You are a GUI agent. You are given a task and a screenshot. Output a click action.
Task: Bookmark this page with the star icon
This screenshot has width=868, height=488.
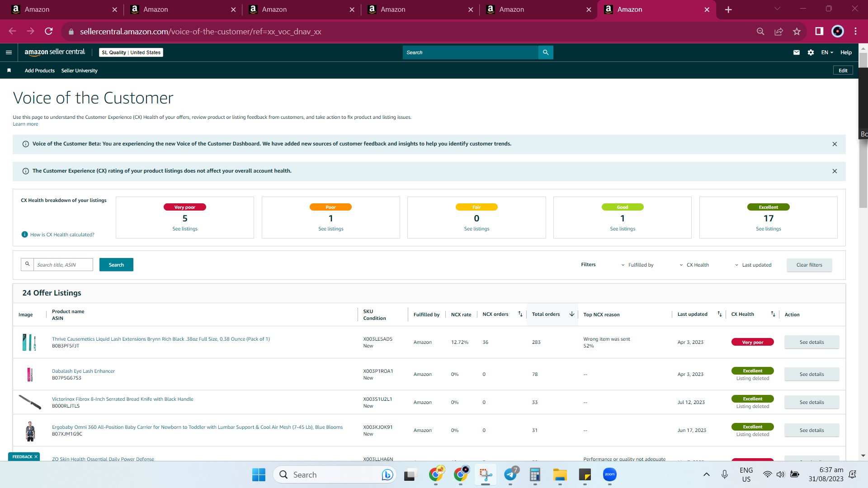click(x=797, y=31)
